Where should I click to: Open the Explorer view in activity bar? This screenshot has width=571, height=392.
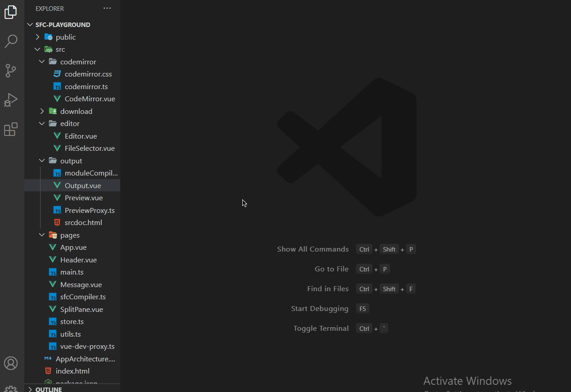point(11,12)
